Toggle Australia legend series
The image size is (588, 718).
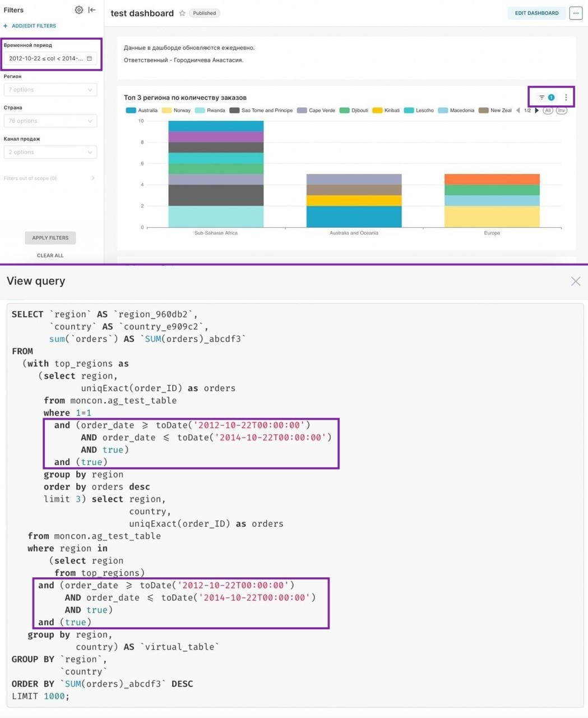[142, 111]
